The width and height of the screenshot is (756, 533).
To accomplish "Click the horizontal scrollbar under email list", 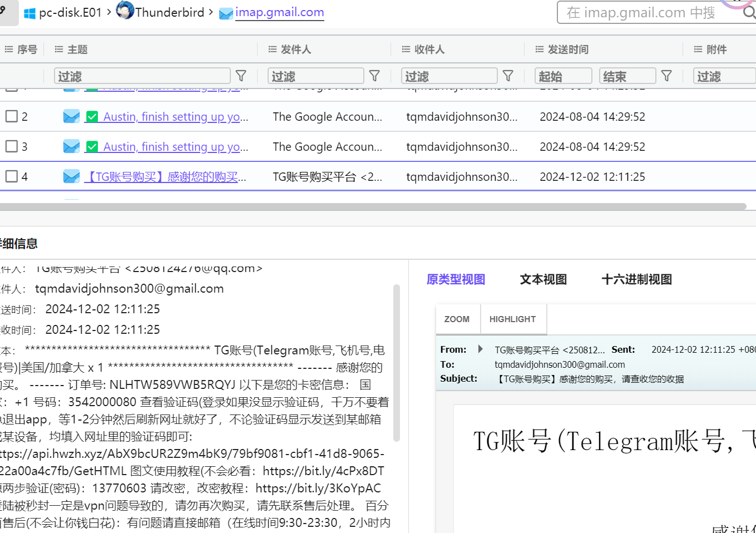I will click(373, 206).
